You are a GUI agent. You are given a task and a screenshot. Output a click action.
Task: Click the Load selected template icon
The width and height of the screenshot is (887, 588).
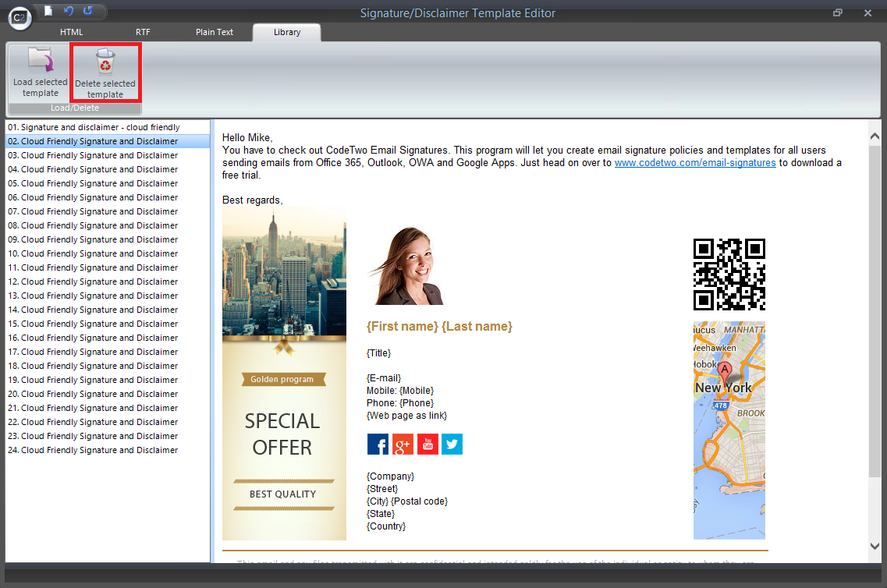pos(41,61)
